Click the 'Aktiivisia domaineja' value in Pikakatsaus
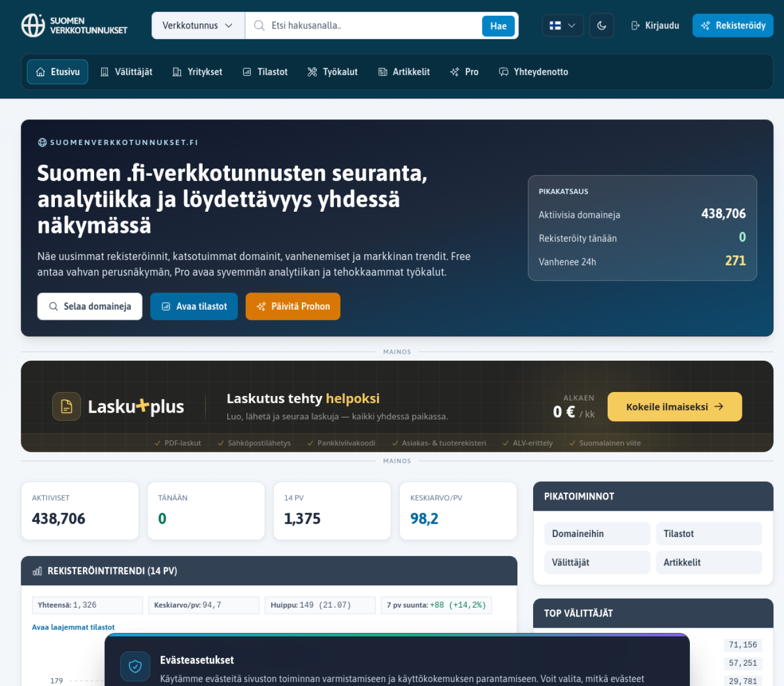 pyautogui.click(x=724, y=214)
